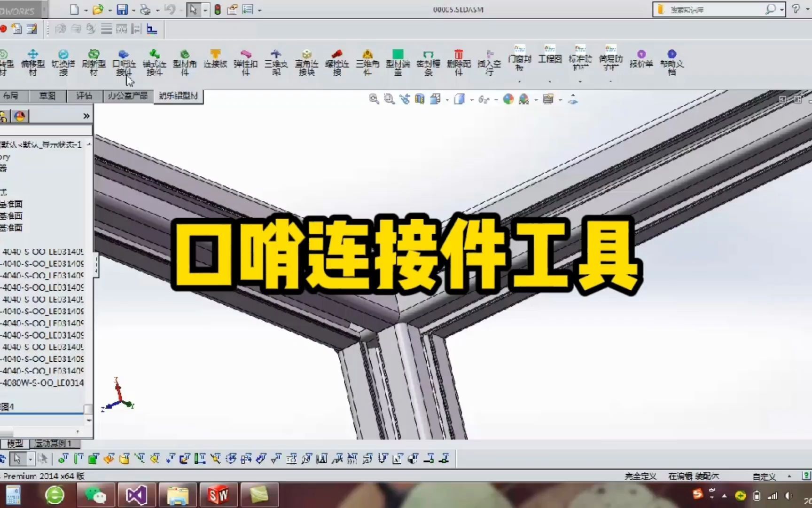Open the WeChat taskbar icon
The height and width of the screenshot is (508, 812).
click(95, 495)
